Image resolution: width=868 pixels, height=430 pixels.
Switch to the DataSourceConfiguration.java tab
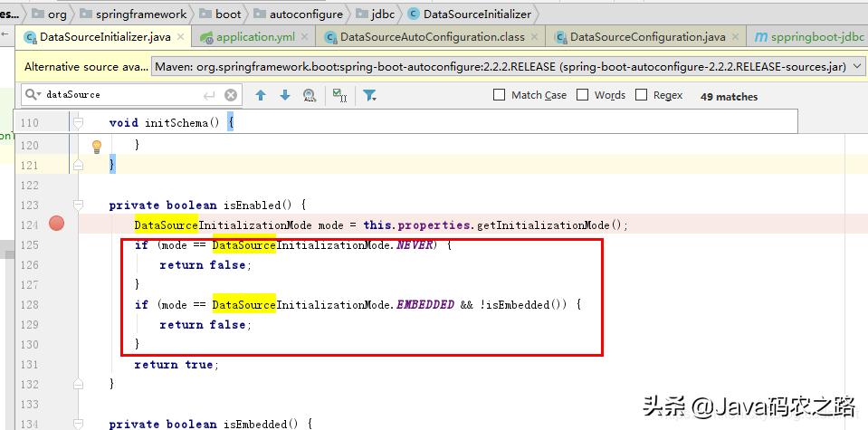click(648, 37)
